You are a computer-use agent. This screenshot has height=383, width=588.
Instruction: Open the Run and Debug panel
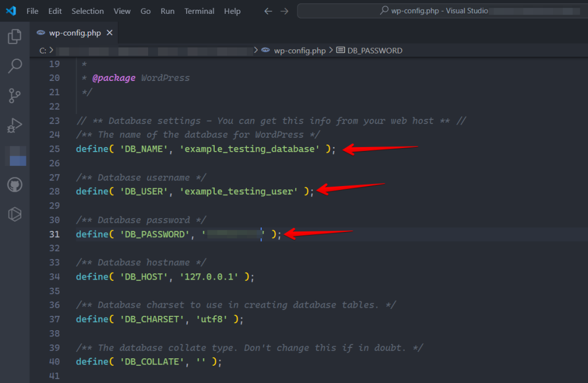14,125
